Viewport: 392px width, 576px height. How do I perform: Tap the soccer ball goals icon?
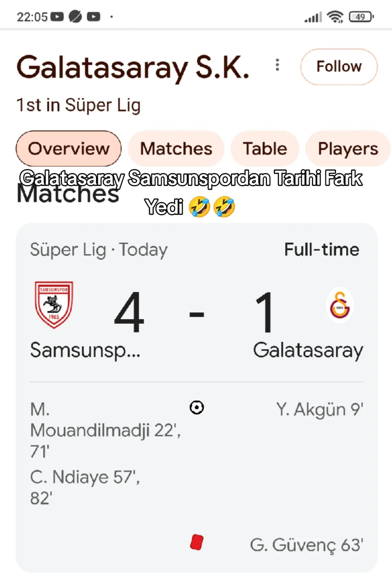tap(197, 408)
